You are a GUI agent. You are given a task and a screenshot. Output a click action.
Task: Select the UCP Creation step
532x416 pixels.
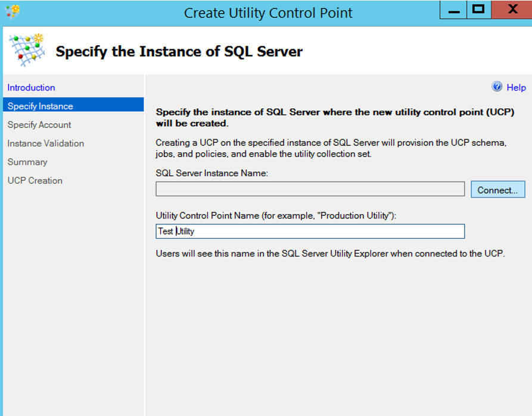click(x=35, y=180)
